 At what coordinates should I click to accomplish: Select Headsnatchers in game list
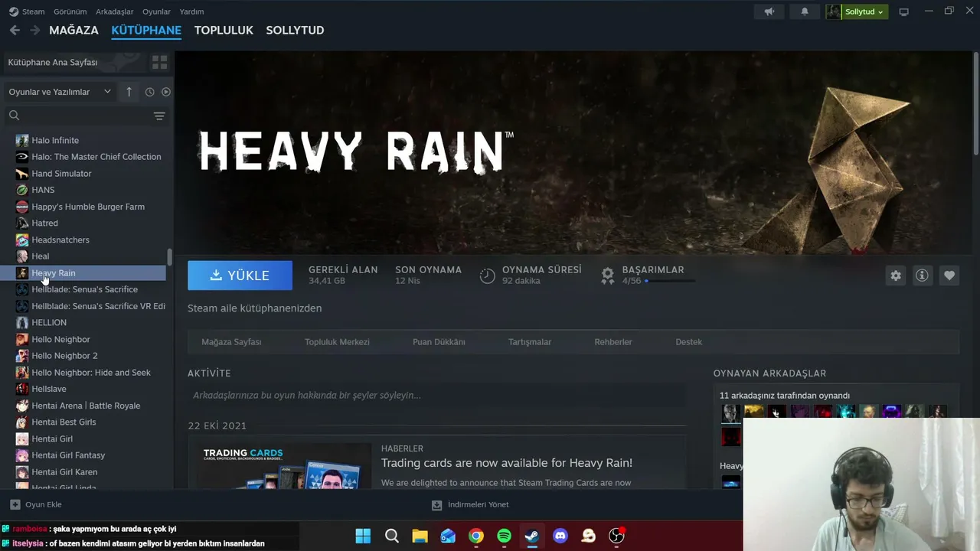pyautogui.click(x=60, y=240)
